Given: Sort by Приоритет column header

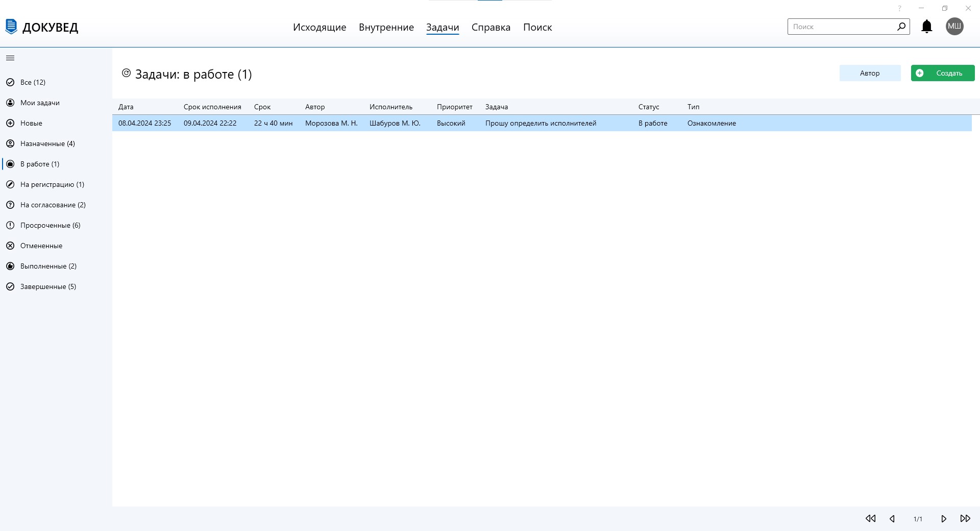Looking at the screenshot, I should (x=454, y=107).
